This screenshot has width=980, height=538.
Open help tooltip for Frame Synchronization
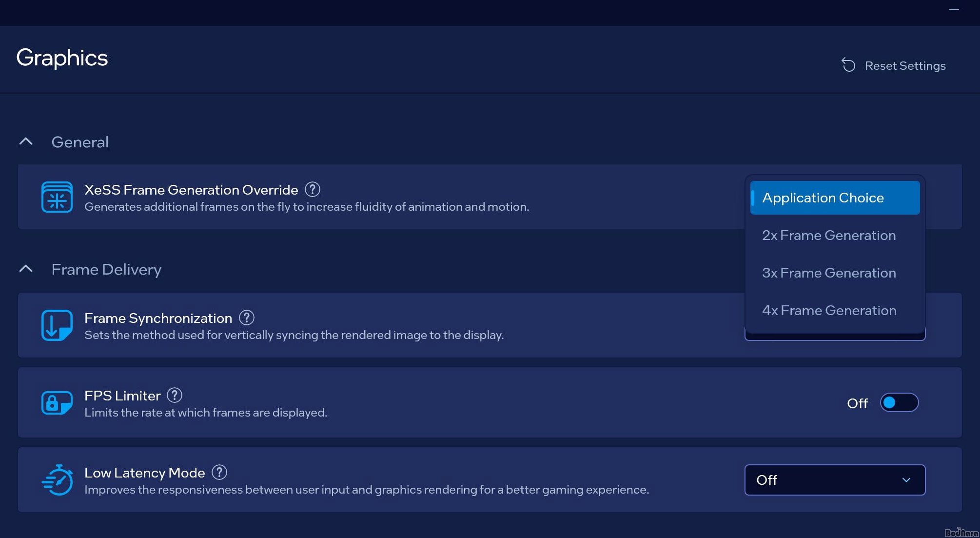click(x=247, y=318)
